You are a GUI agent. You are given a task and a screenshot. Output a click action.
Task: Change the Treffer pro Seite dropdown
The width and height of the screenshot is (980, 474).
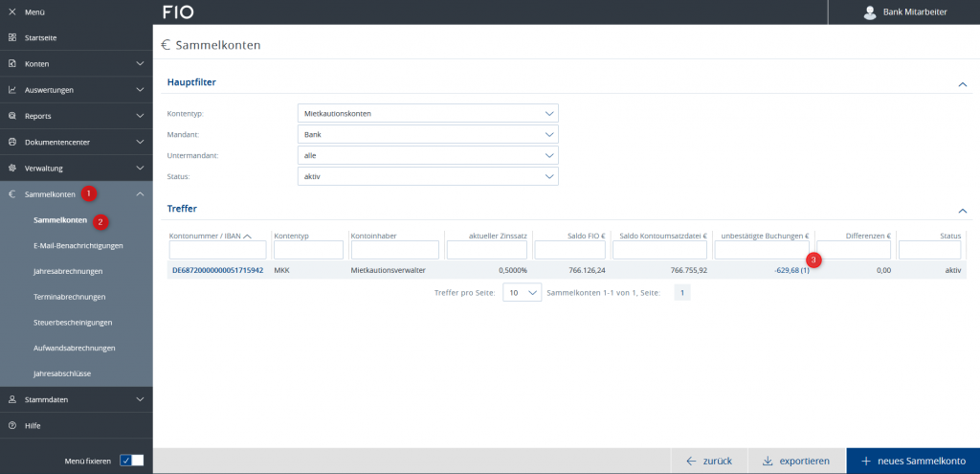click(523, 293)
